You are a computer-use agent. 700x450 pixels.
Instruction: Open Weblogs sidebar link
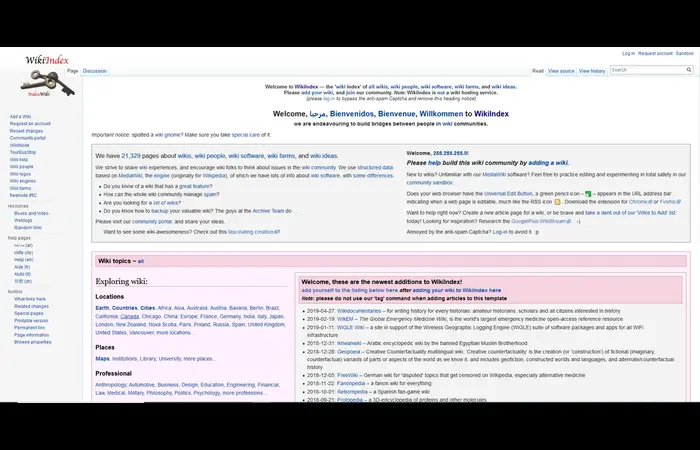click(23, 220)
